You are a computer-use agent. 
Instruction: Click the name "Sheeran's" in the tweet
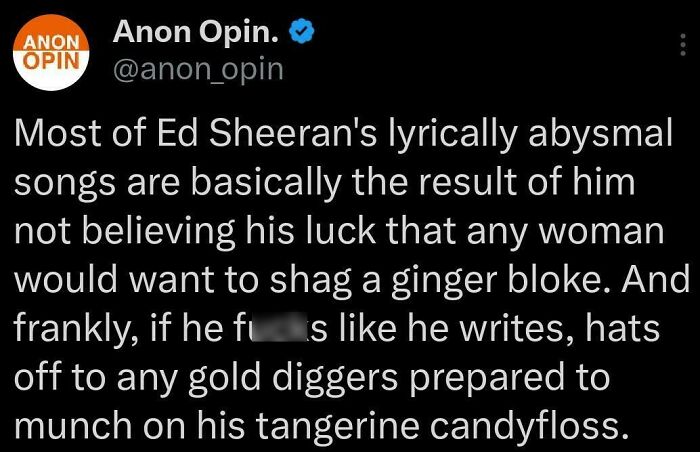(x=293, y=133)
